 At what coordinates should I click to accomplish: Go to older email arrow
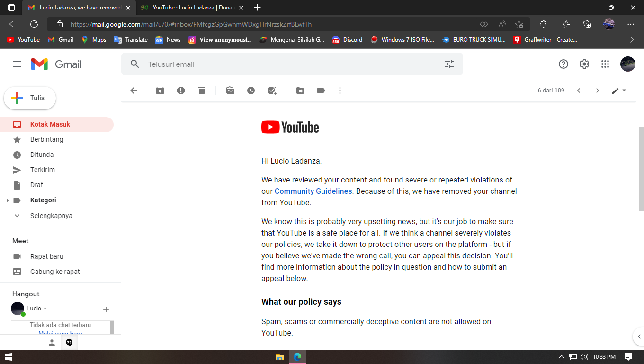pos(598,91)
